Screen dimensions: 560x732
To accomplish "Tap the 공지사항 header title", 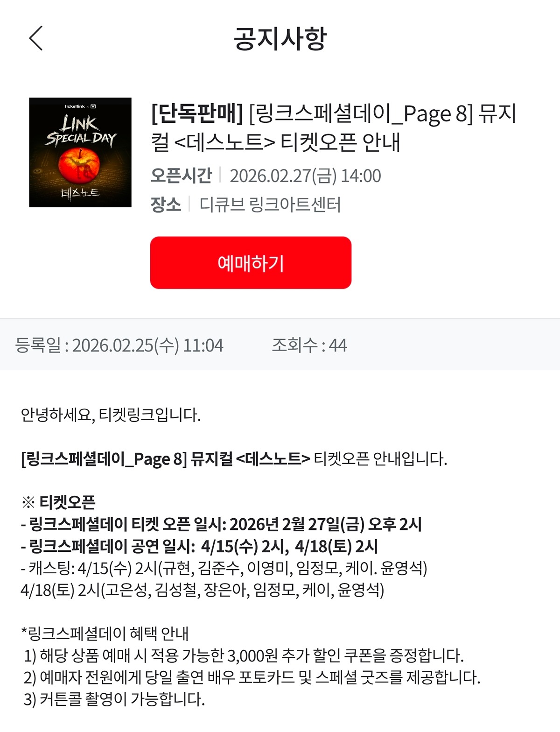I will pyautogui.click(x=280, y=38).
